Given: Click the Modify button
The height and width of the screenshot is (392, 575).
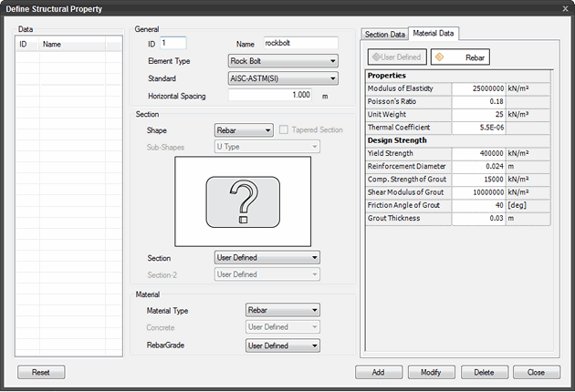Looking at the screenshot, I should [432, 373].
